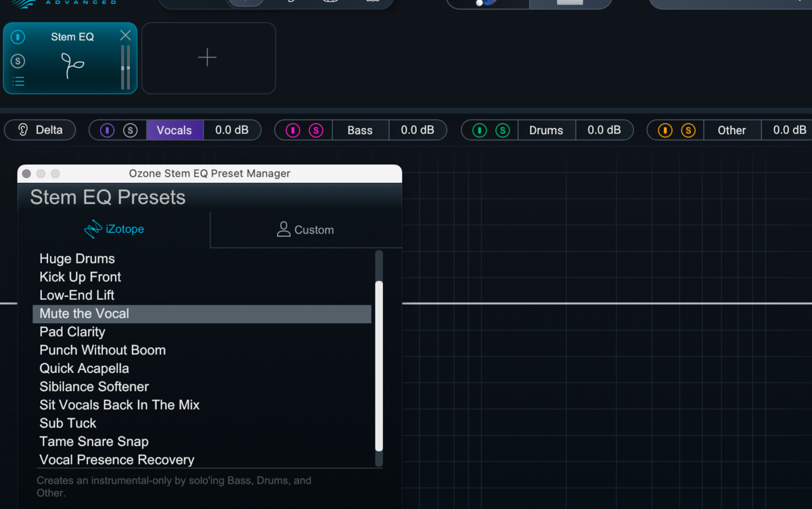
Task: Choose the Huge Drums preset
Action: point(202,259)
